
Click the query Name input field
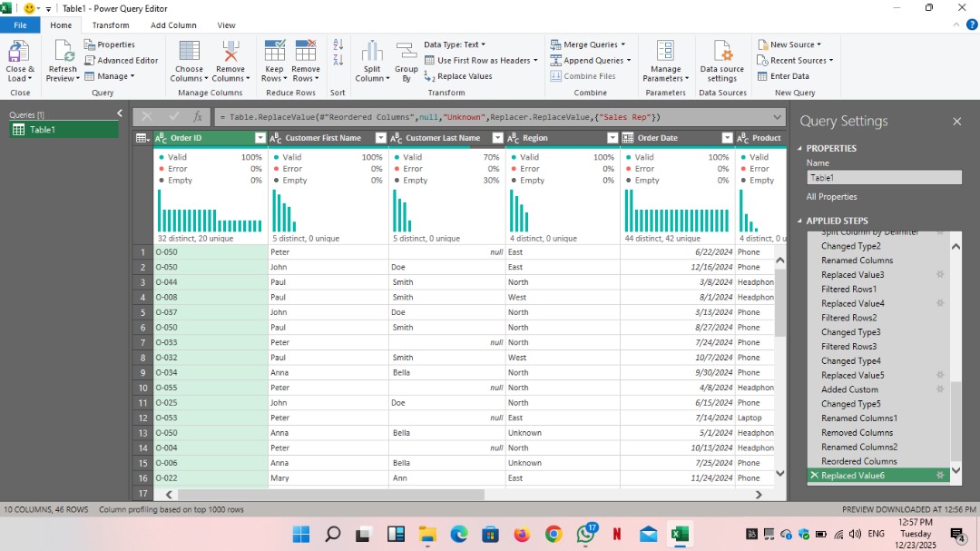(884, 178)
